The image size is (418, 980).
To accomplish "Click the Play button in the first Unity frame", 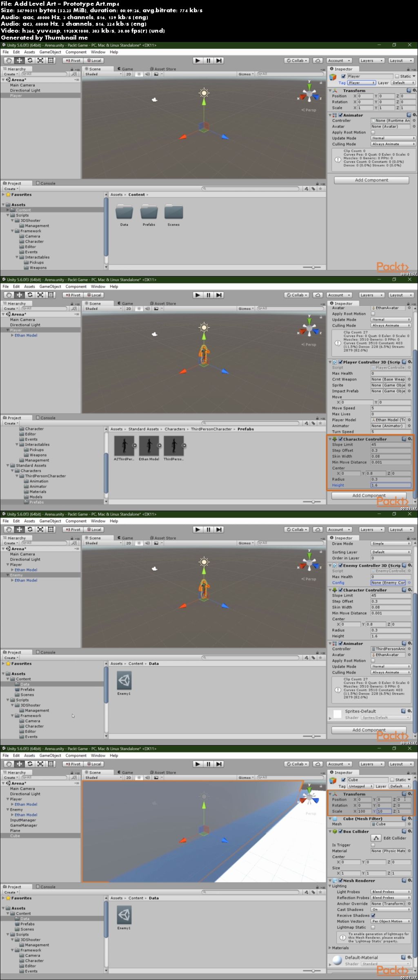I will click(198, 60).
